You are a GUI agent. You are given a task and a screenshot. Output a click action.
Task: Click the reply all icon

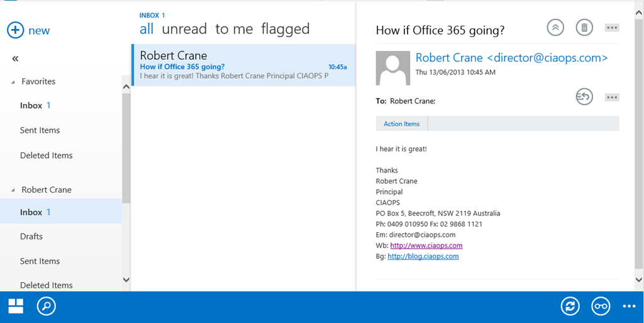(584, 97)
